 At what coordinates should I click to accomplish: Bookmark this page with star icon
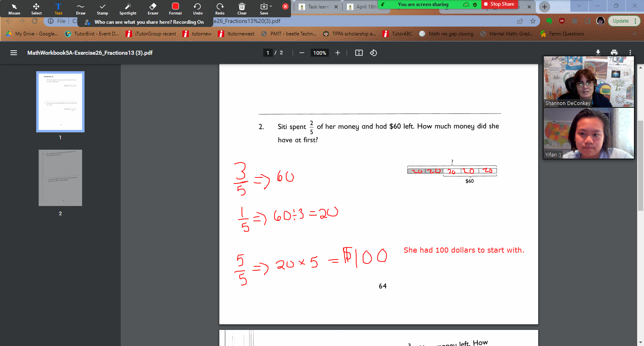[x=533, y=21]
